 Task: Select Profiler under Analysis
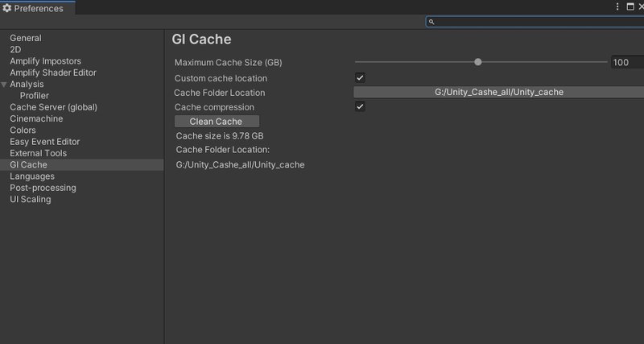click(x=35, y=96)
